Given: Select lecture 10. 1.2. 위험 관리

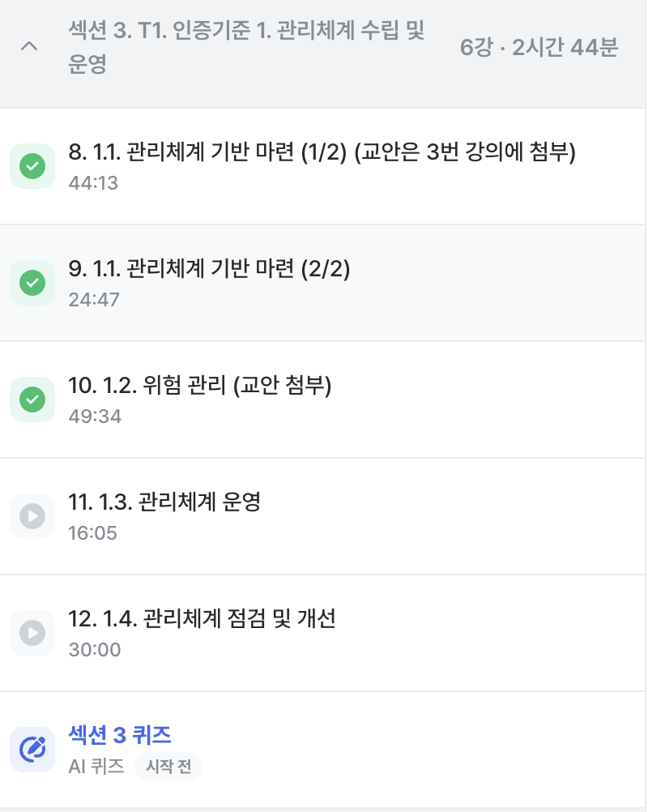Looking at the screenshot, I should (200, 386).
